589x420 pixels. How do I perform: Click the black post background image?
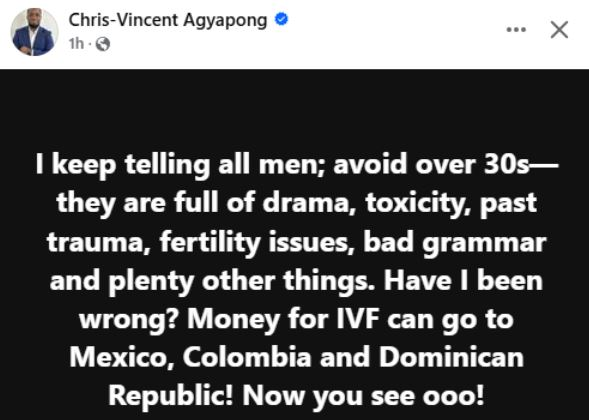(294, 245)
